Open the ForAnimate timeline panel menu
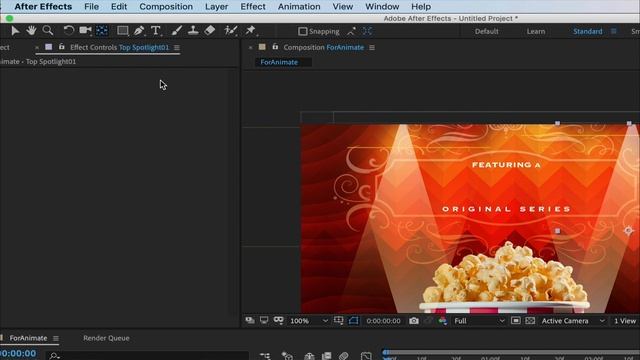 click(56, 338)
